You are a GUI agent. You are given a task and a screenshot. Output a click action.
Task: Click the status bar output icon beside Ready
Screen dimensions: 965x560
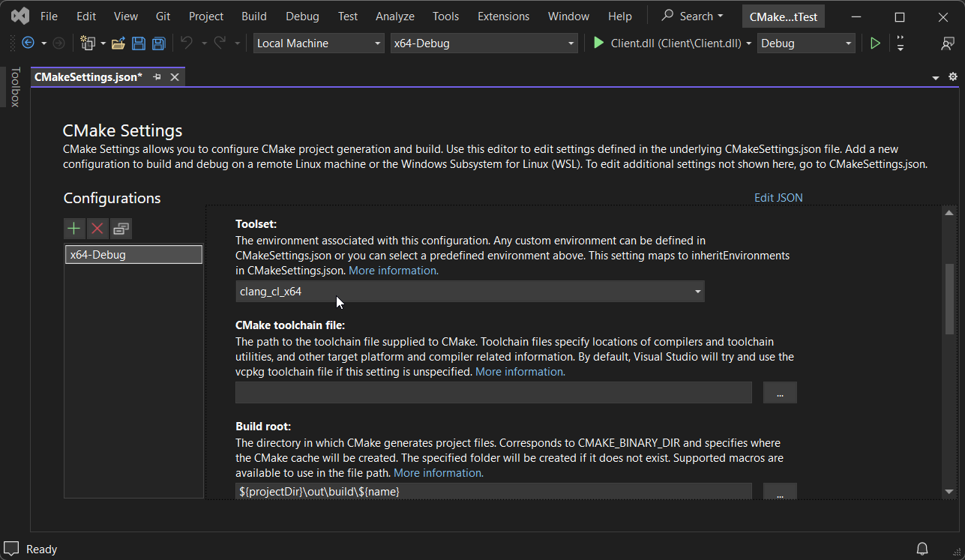pos(11,549)
